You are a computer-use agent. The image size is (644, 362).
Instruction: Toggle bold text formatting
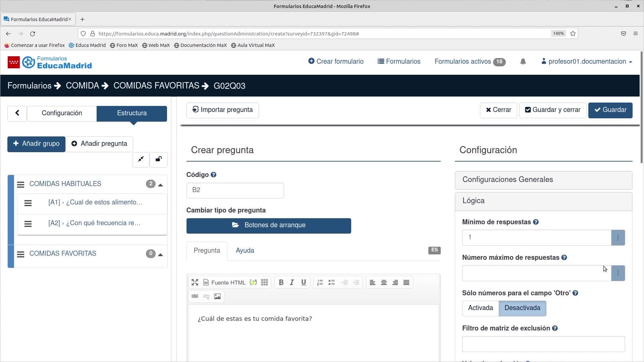pos(281,282)
